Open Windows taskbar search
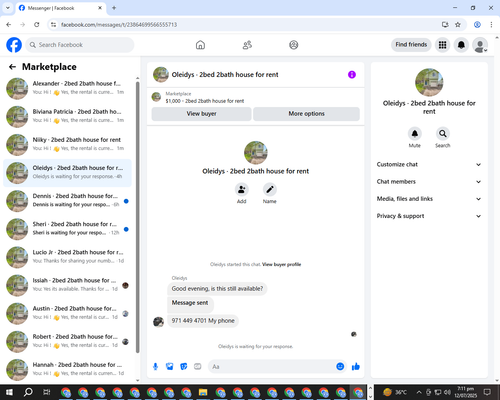 click(28, 392)
